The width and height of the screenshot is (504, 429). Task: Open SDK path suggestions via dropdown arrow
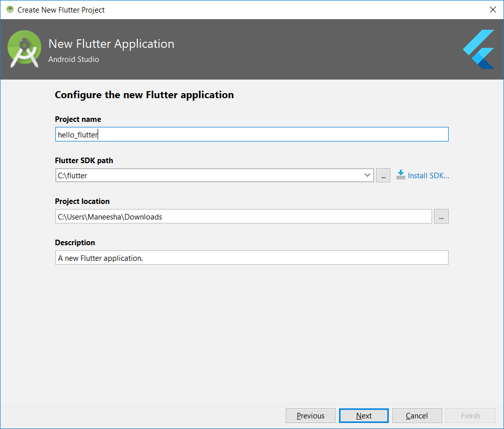click(x=368, y=175)
